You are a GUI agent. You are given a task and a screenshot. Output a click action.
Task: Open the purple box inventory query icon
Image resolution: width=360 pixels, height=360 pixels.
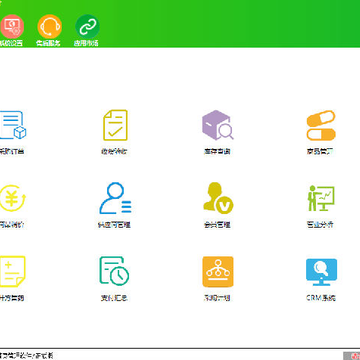(x=218, y=125)
